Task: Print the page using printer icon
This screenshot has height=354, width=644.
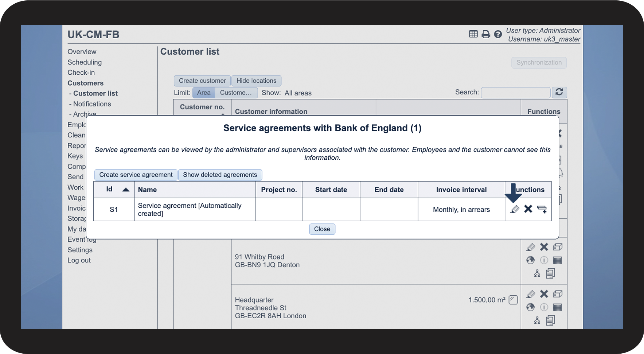Action: click(x=486, y=34)
